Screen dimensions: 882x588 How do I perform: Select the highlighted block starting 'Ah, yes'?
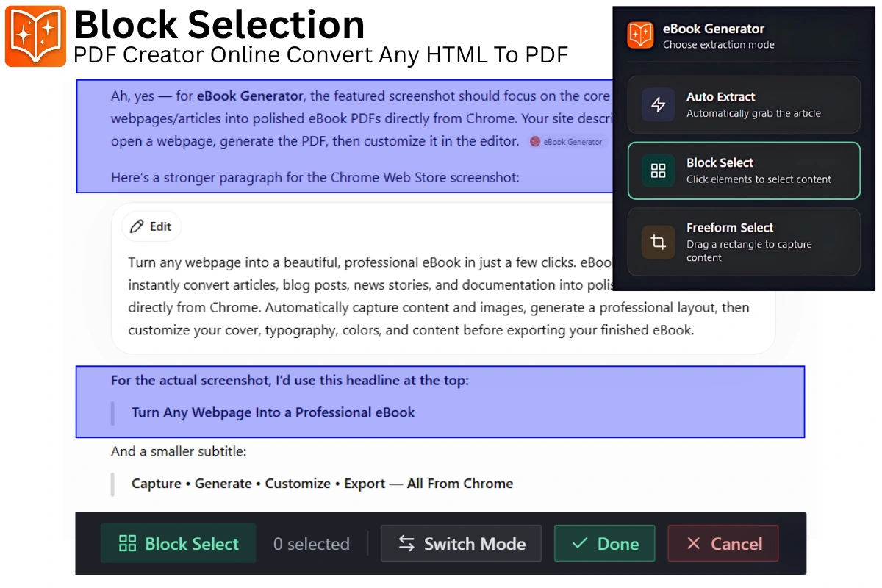click(345, 136)
